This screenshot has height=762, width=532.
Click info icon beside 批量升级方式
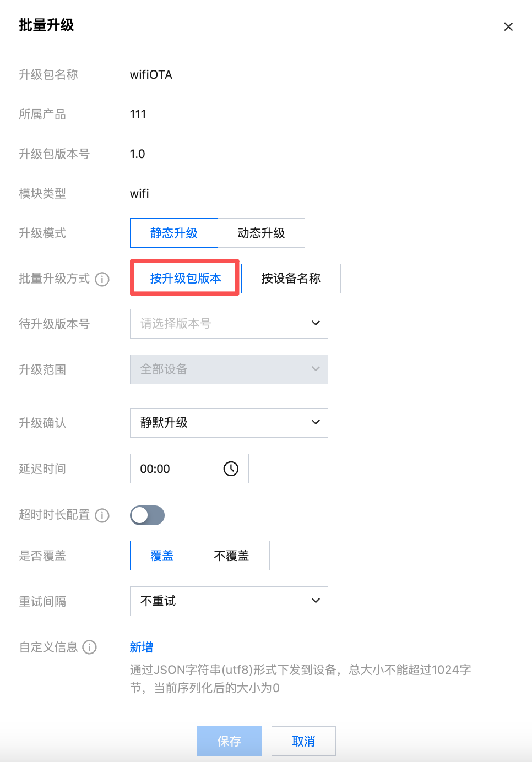pyautogui.click(x=102, y=279)
